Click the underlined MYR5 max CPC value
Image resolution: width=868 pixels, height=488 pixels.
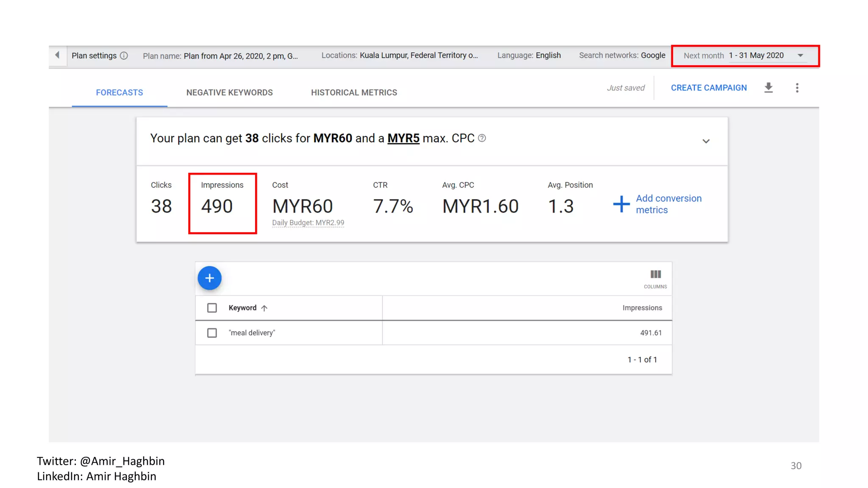click(403, 138)
